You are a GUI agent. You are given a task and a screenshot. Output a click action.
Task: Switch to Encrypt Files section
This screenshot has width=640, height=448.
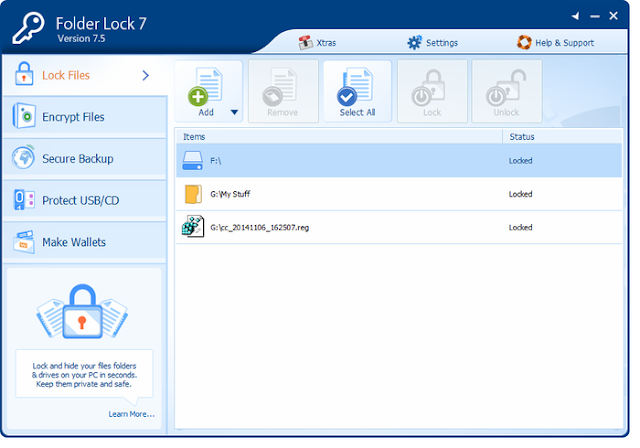click(84, 117)
